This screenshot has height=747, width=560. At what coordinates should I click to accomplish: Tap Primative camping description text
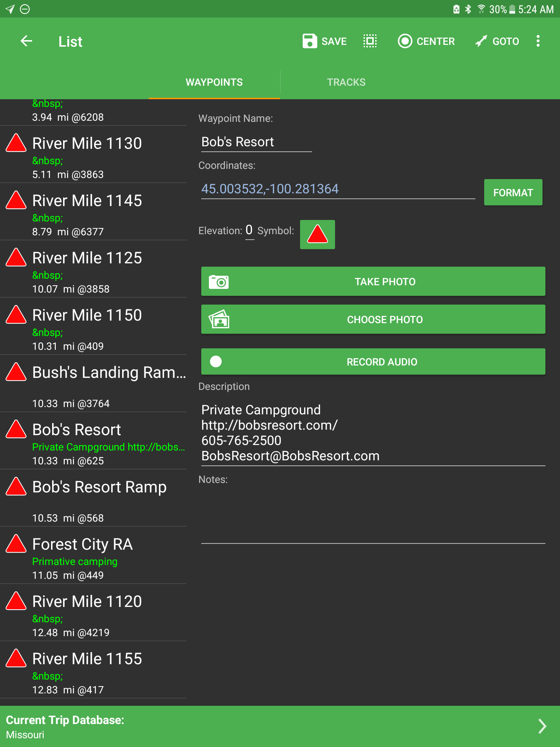[x=75, y=562]
